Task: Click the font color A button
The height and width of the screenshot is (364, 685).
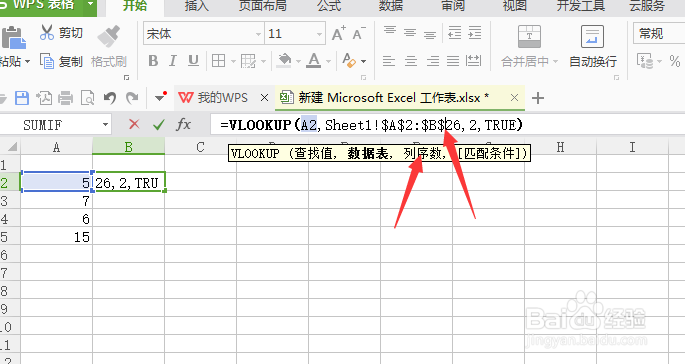Action: [314, 60]
